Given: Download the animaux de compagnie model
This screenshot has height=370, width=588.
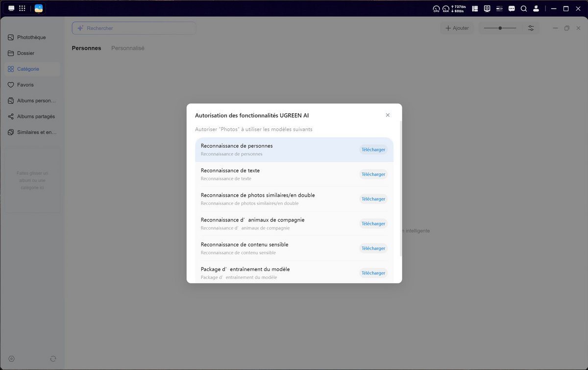Looking at the screenshot, I should (373, 223).
